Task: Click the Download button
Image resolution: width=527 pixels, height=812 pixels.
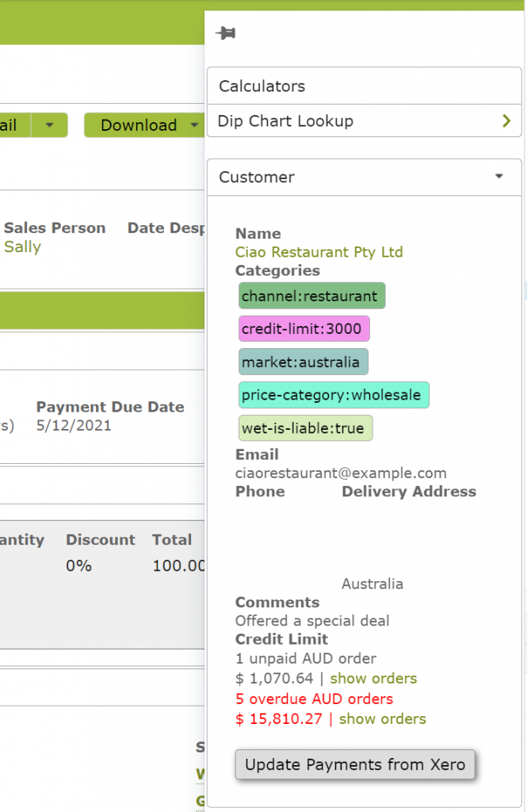Action: (x=138, y=124)
